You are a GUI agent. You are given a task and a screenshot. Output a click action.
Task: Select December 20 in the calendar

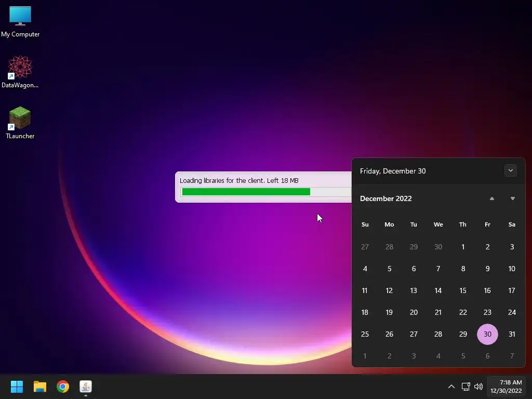[x=414, y=312]
